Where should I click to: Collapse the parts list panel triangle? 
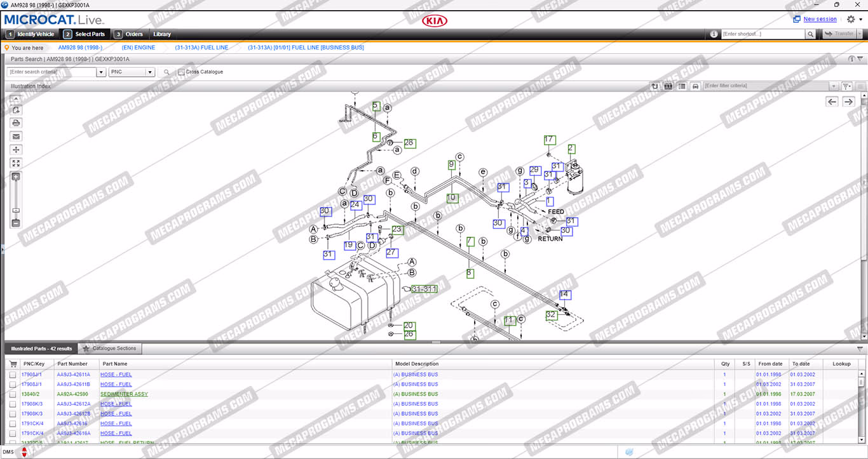[x=860, y=349]
